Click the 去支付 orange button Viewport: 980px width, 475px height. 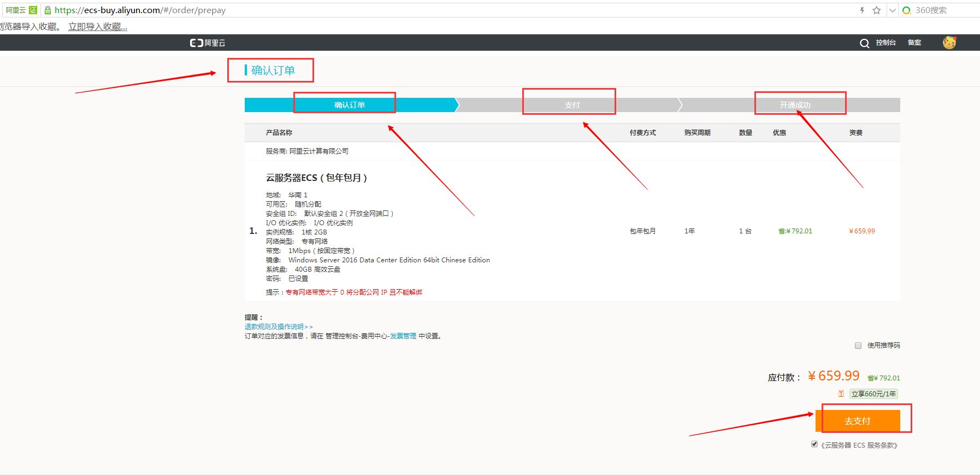(x=858, y=421)
